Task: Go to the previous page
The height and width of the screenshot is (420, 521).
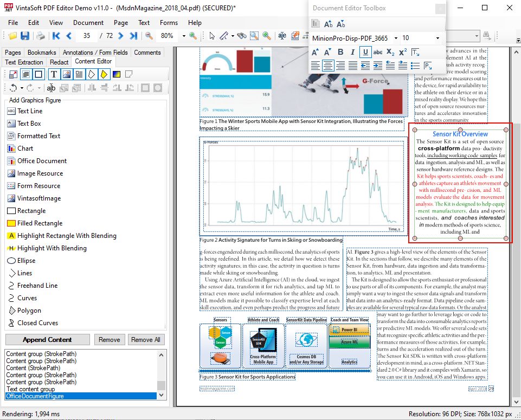Action: click(x=69, y=36)
